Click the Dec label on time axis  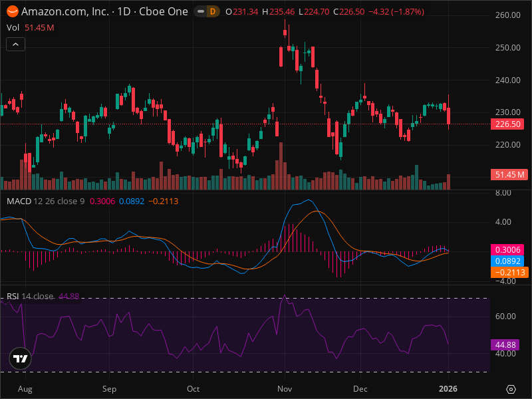pyautogui.click(x=360, y=389)
